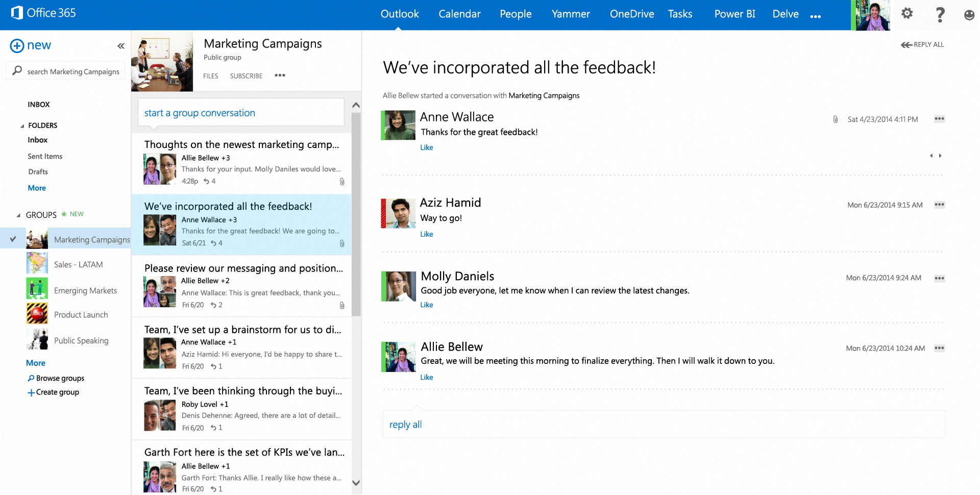Viewport: 980px width, 495px height.
Task: Collapse the left navigation pane
Action: 121,46
